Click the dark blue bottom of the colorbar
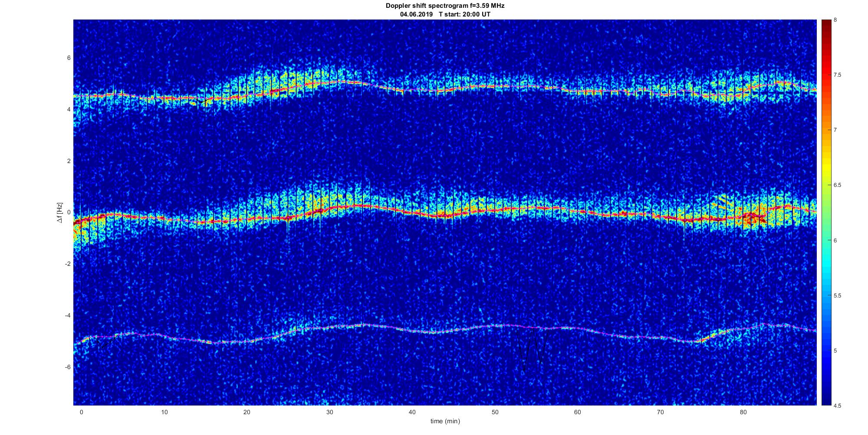Screen dimensions: 868x435 (x=826, y=399)
